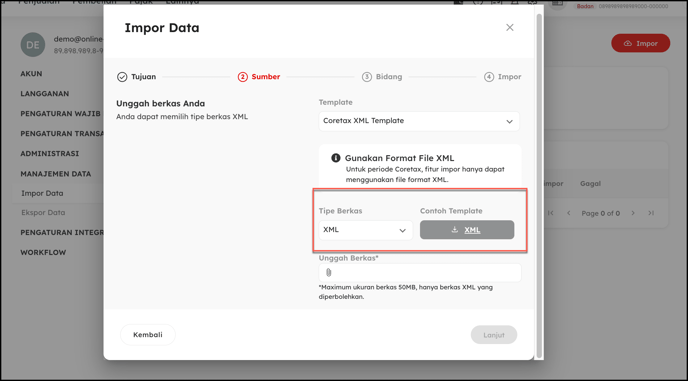Go to the previous page arrow in pagination
The height and width of the screenshot is (381, 688).
569,213
